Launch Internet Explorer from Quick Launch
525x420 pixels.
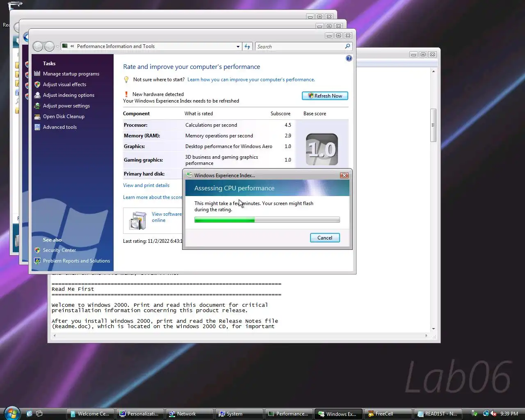point(30,414)
